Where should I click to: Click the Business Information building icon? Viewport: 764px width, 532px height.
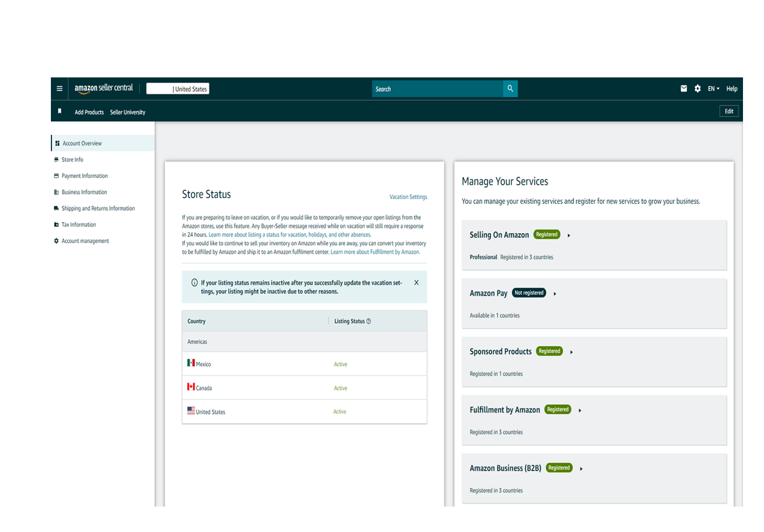(56, 192)
